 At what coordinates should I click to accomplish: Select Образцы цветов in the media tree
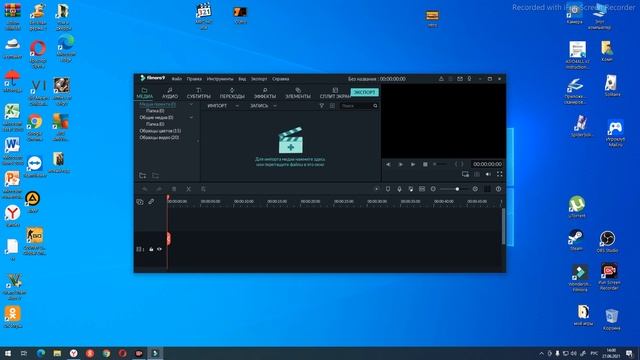click(160, 131)
